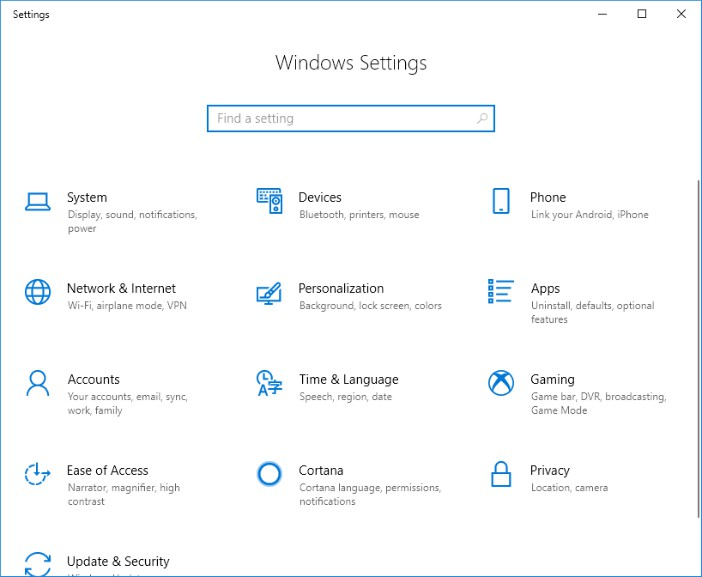Open the Phone category label
Screen dimensions: 702x577
[548, 197]
